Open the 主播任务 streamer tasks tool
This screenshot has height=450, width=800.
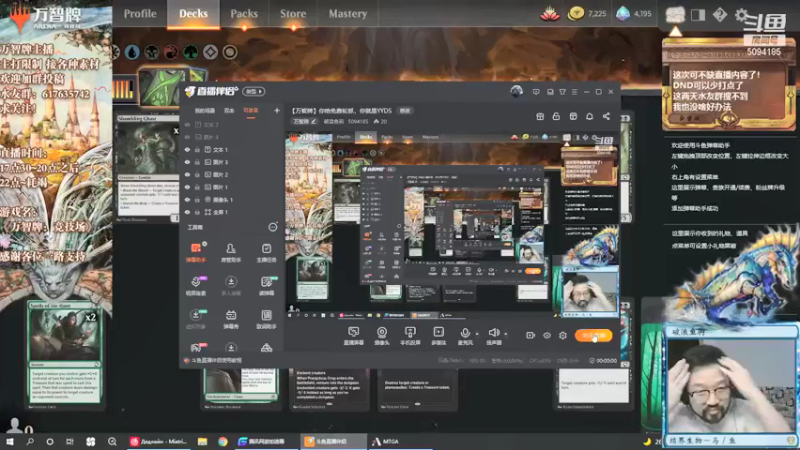click(x=266, y=252)
